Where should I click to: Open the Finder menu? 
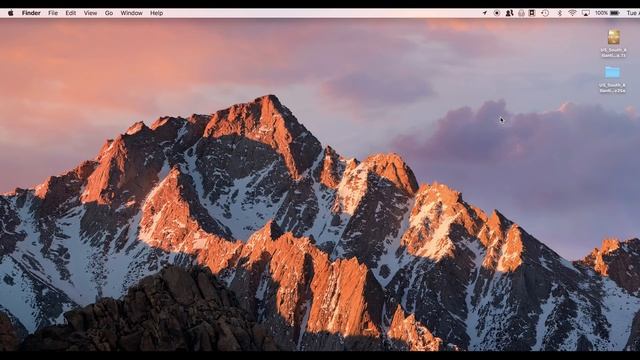(31, 13)
